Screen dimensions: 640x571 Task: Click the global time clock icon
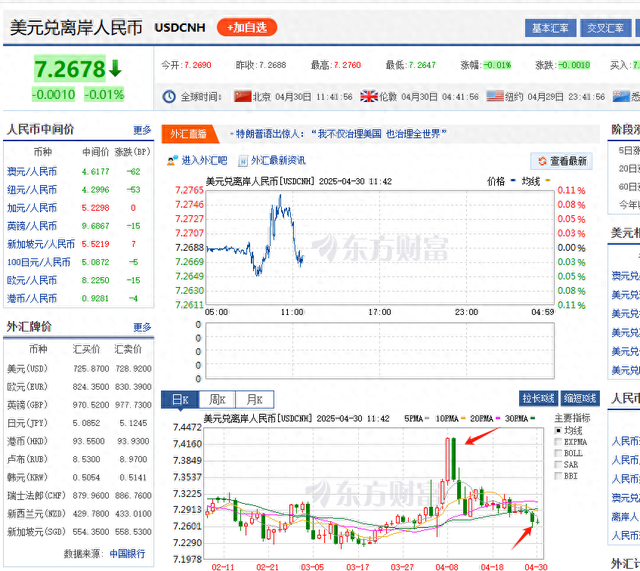click(169, 97)
